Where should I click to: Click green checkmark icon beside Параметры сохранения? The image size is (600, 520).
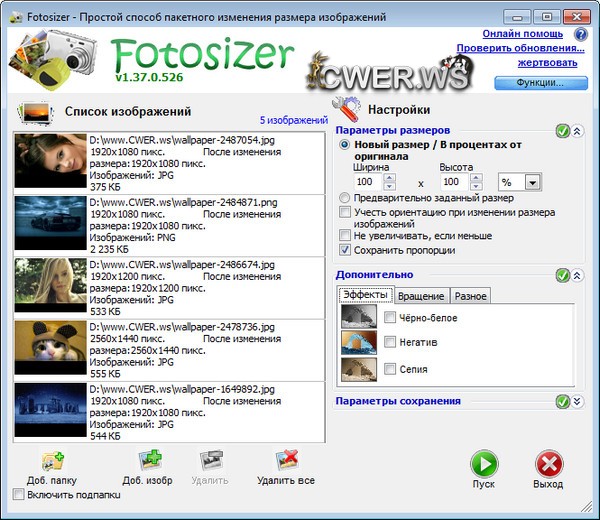click(x=563, y=402)
